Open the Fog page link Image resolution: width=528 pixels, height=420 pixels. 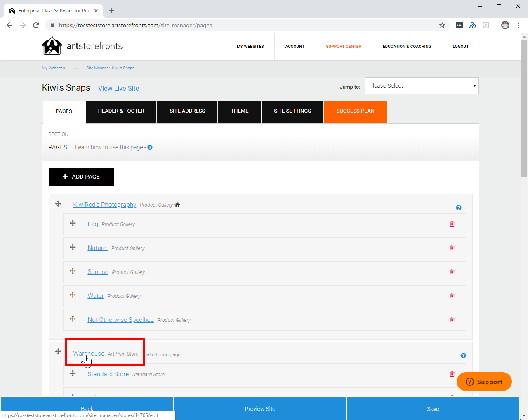(x=93, y=224)
